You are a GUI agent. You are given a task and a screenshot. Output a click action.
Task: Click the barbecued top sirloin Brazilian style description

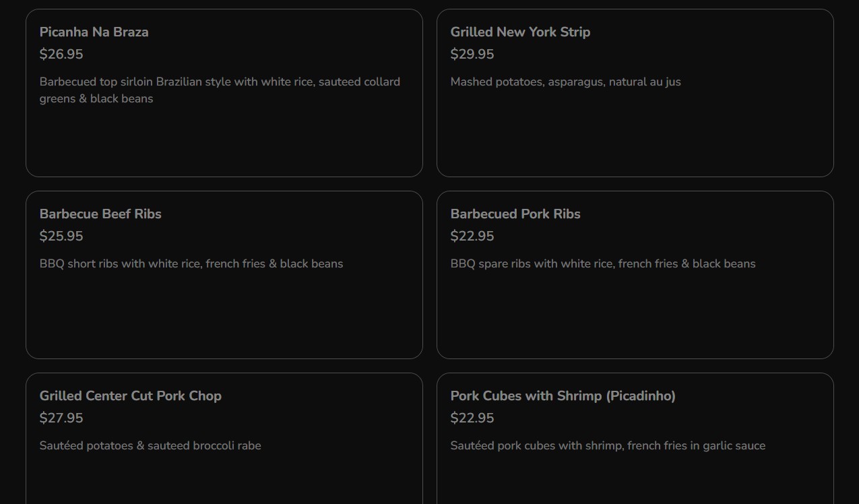coord(220,82)
